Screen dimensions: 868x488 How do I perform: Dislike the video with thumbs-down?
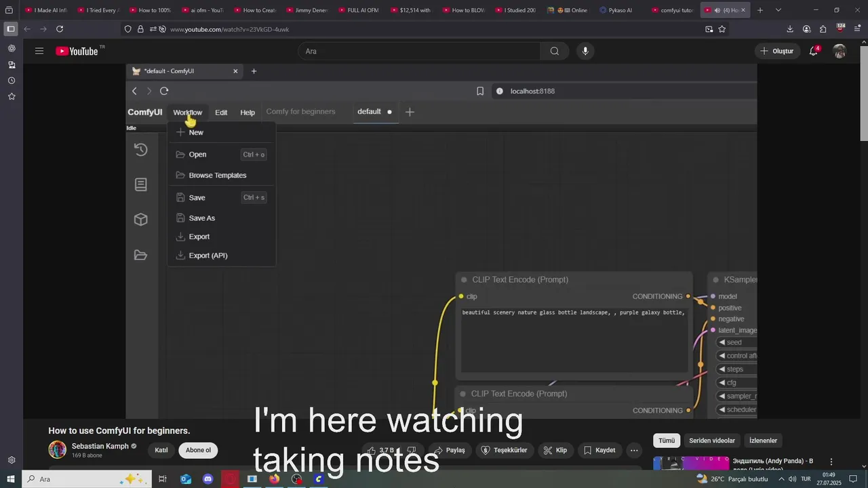412,450
